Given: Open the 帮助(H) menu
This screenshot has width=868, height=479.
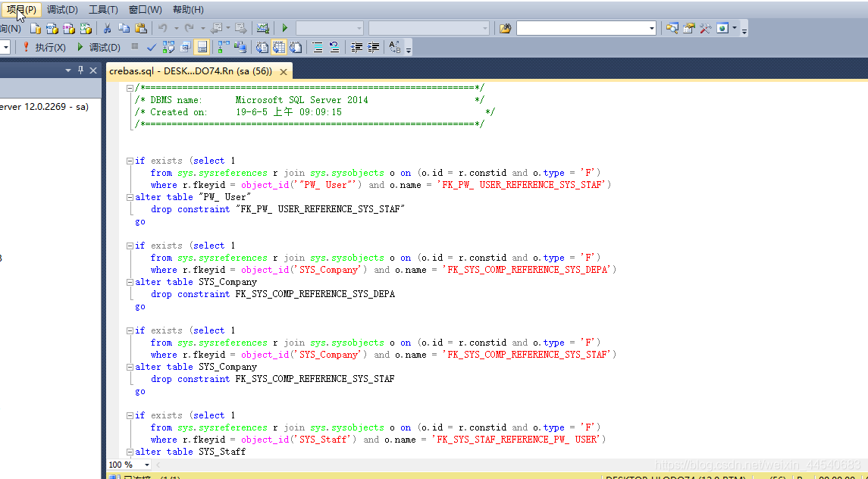Looking at the screenshot, I should (x=188, y=9).
